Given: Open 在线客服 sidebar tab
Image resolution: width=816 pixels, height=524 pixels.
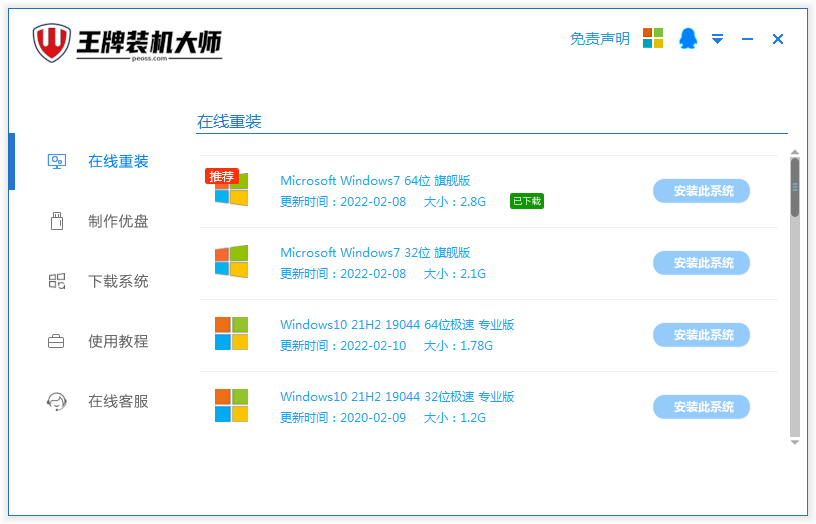Looking at the screenshot, I should (x=118, y=401).
